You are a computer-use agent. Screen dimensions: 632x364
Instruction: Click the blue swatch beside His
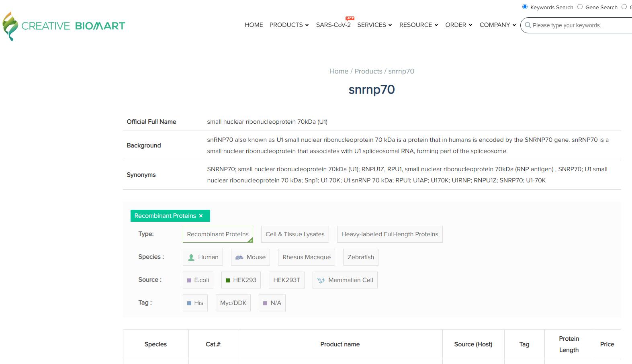pos(189,303)
